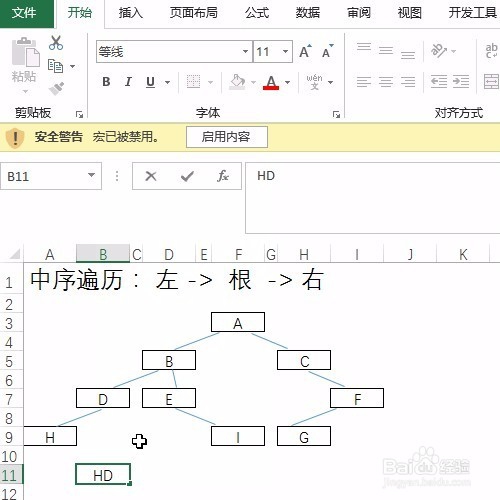Decrease font size with small A

pyautogui.click(x=327, y=52)
